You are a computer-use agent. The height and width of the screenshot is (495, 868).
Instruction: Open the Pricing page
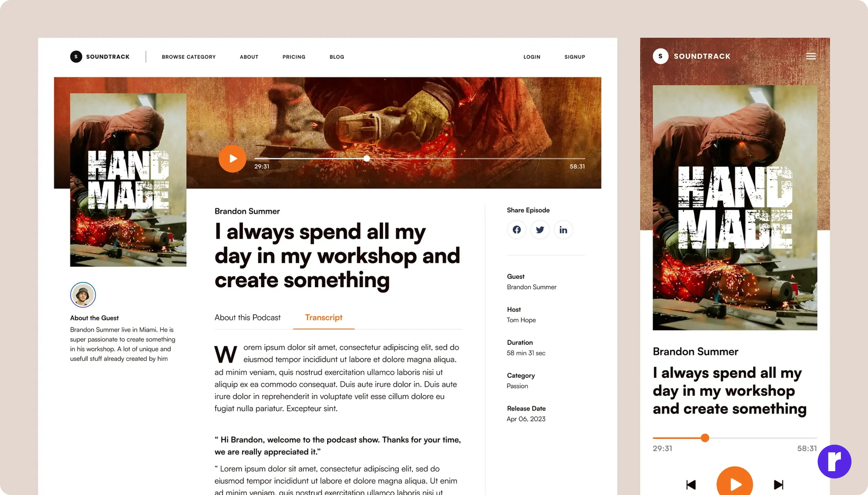coord(294,57)
